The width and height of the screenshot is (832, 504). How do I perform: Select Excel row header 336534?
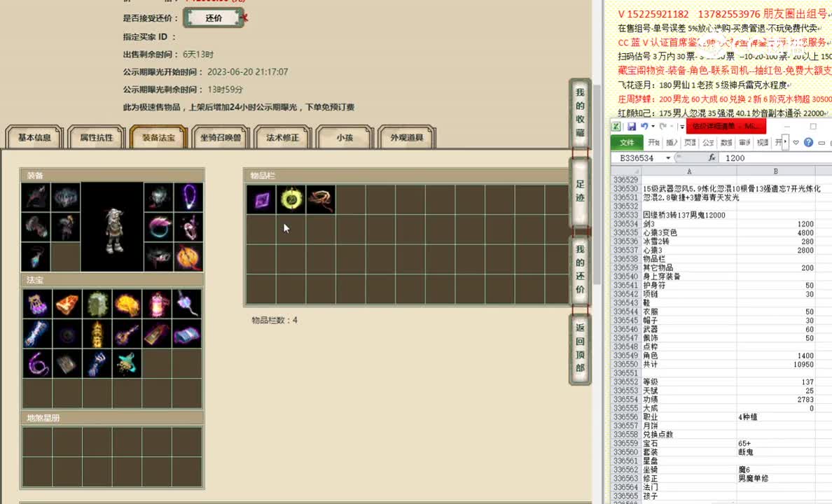[x=625, y=224]
